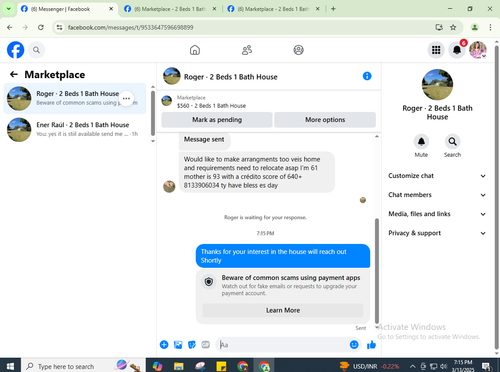Open the Friends icon in top navigation
This screenshot has height=372, width=500.
[x=247, y=50]
